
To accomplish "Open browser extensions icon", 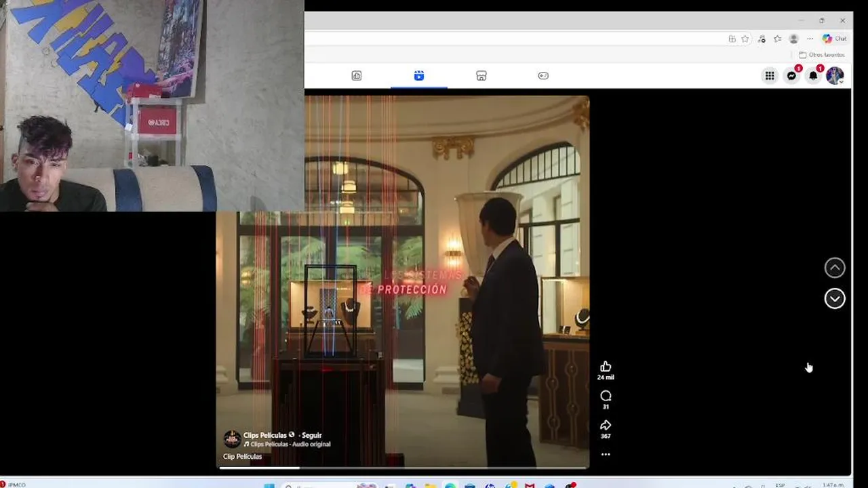I will (x=762, y=39).
